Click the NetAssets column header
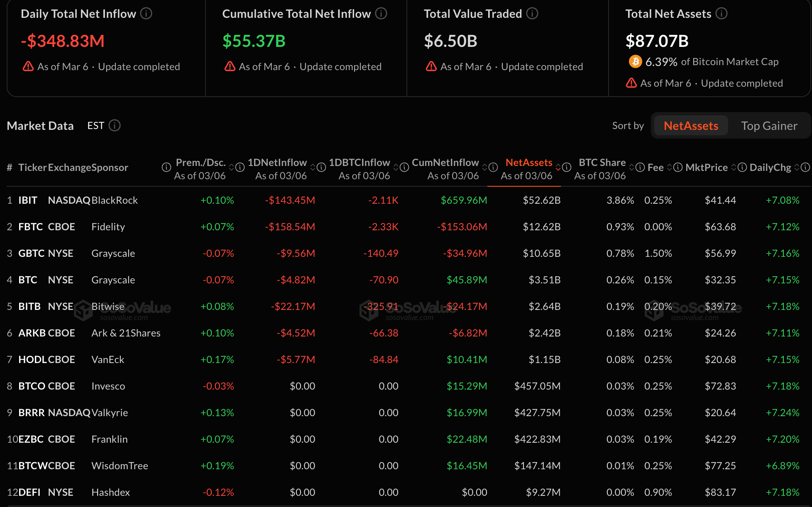 [x=528, y=163]
